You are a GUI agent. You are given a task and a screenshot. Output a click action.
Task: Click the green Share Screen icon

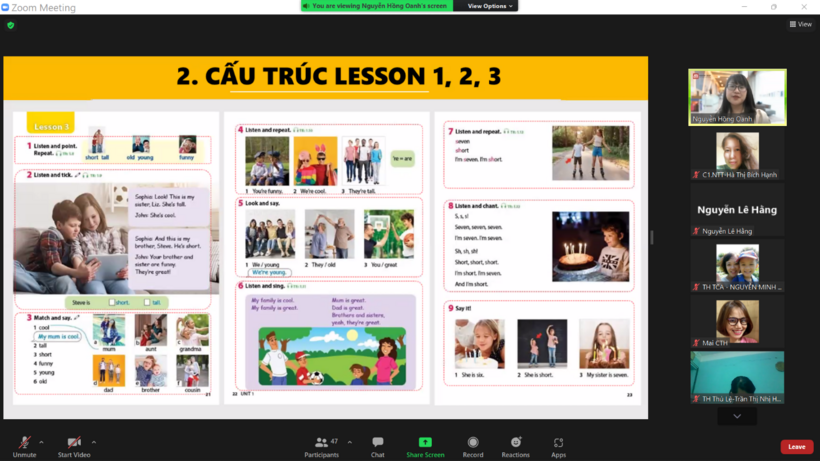pos(425,442)
